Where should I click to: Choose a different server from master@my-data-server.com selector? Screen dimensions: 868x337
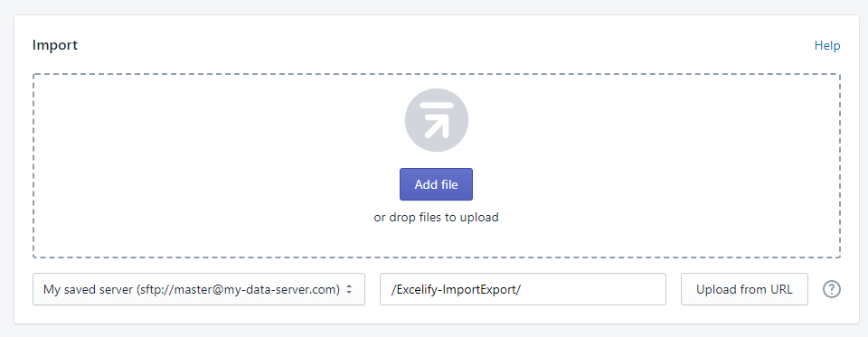click(x=199, y=289)
